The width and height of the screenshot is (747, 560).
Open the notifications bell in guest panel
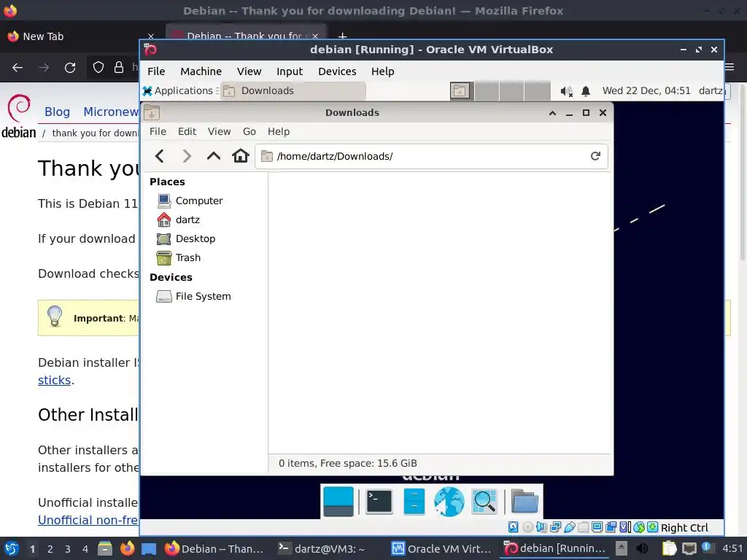(586, 91)
